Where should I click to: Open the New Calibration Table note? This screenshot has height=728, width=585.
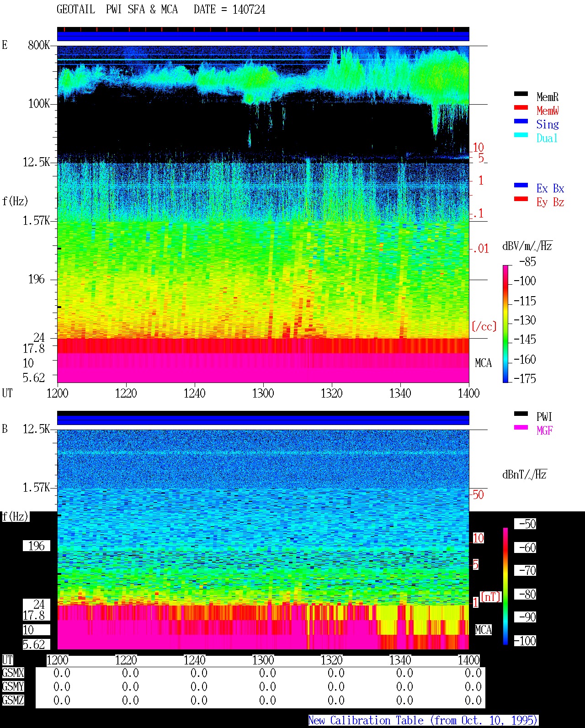423,720
